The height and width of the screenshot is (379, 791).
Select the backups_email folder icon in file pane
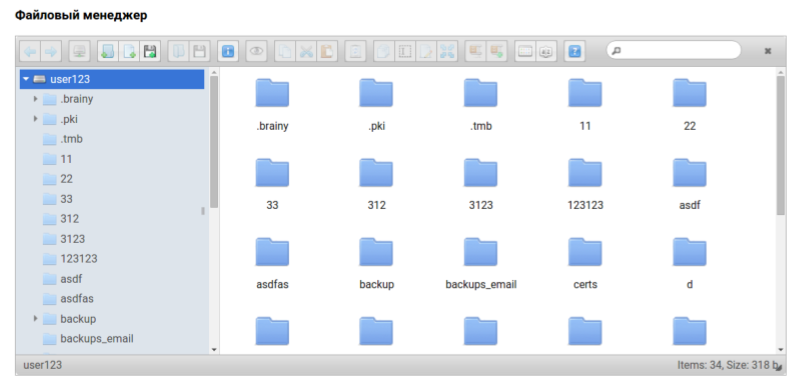pos(481,252)
